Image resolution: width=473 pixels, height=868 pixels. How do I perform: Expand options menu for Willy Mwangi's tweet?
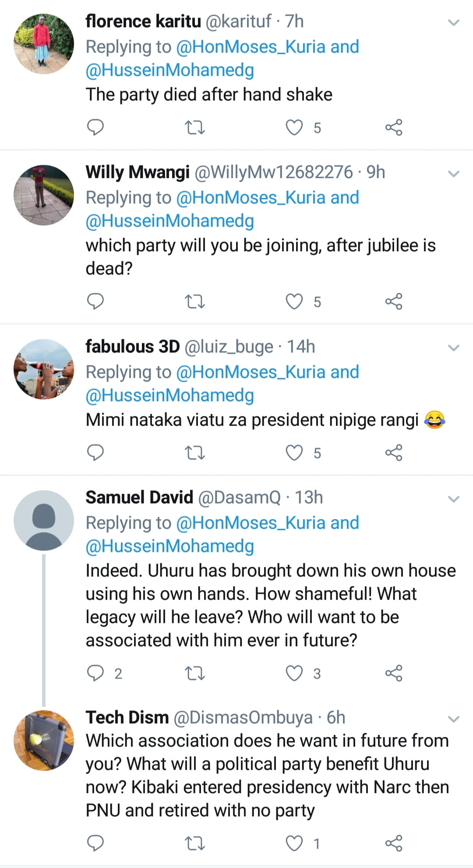(x=454, y=174)
